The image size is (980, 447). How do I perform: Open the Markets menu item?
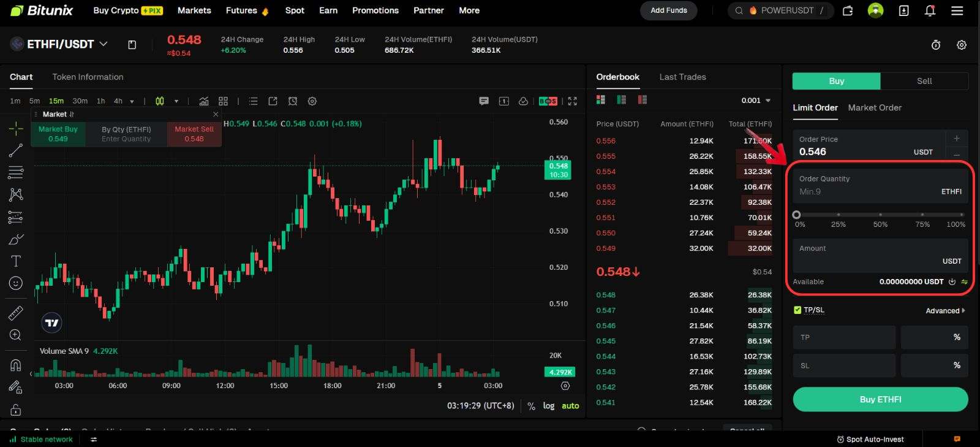(194, 10)
